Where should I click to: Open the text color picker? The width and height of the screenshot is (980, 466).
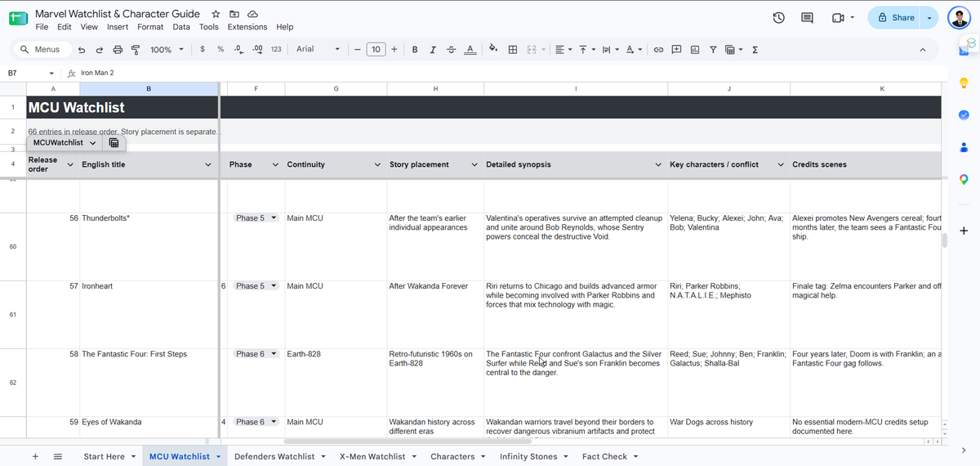point(470,50)
